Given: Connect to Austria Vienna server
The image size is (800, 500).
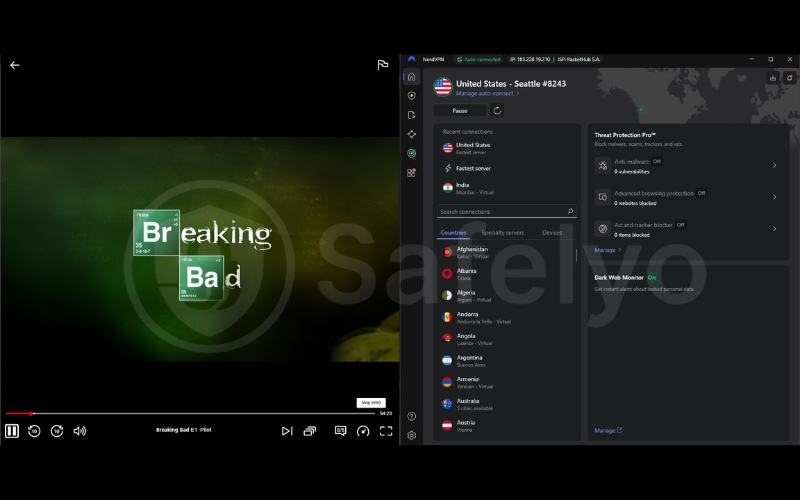Looking at the screenshot, I should point(505,426).
